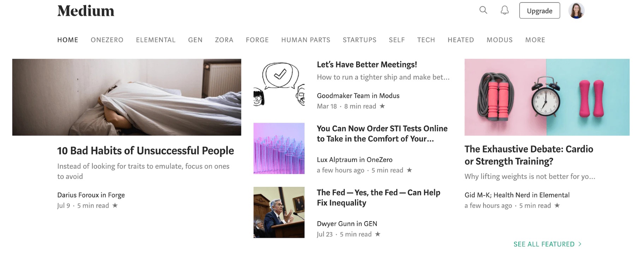Open "Let's Have Better Meetings!" article title
The height and width of the screenshot is (254, 644).
pos(367,65)
